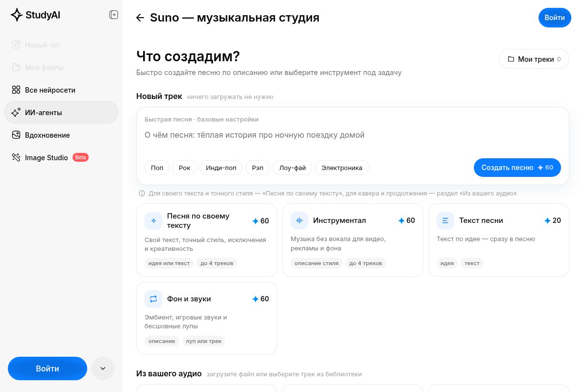
Task: Open the Инструментал card
Action: pos(353,240)
